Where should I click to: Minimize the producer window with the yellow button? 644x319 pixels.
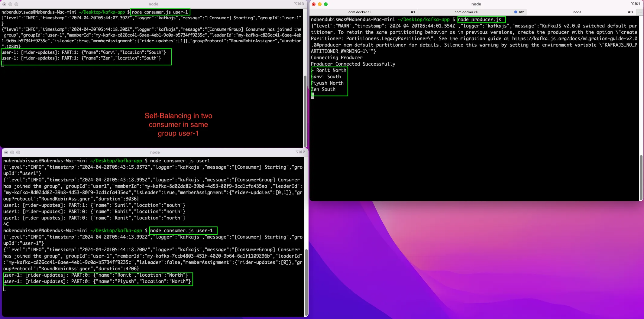[x=320, y=4]
